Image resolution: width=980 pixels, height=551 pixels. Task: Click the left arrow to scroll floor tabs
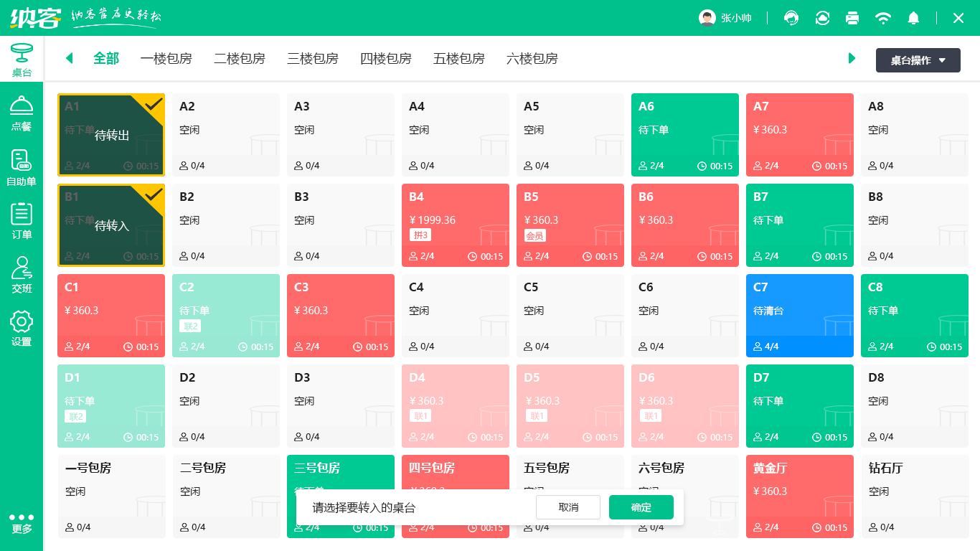coord(69,59)
